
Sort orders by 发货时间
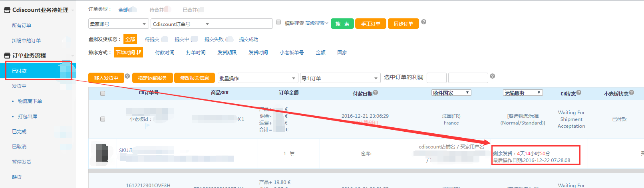[258, 52]
